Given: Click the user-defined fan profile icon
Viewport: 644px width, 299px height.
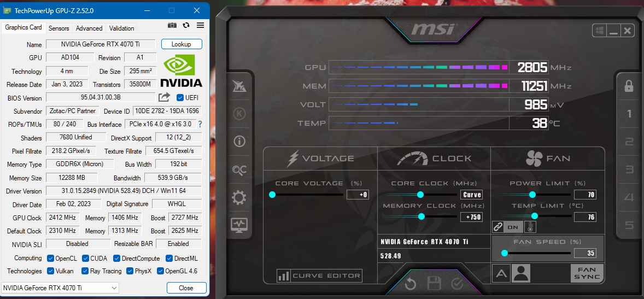Looking at the screenshot, I should click(521, 273).
